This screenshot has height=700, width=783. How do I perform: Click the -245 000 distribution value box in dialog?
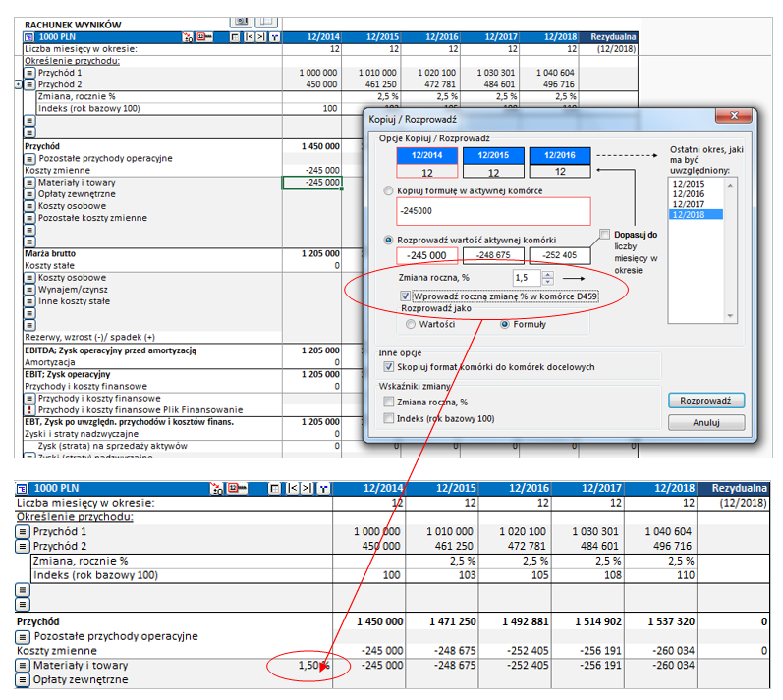point(427,255)
